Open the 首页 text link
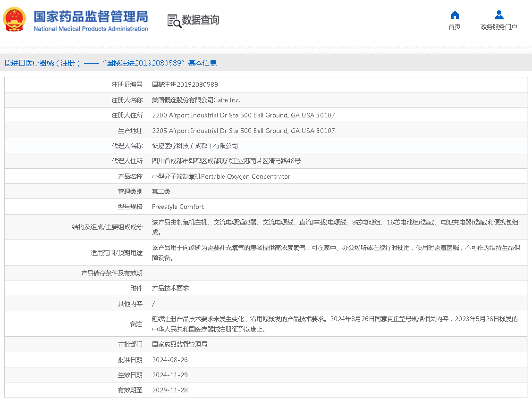The width and height of the screenshot is (532, 398). (x=455, y=27)
